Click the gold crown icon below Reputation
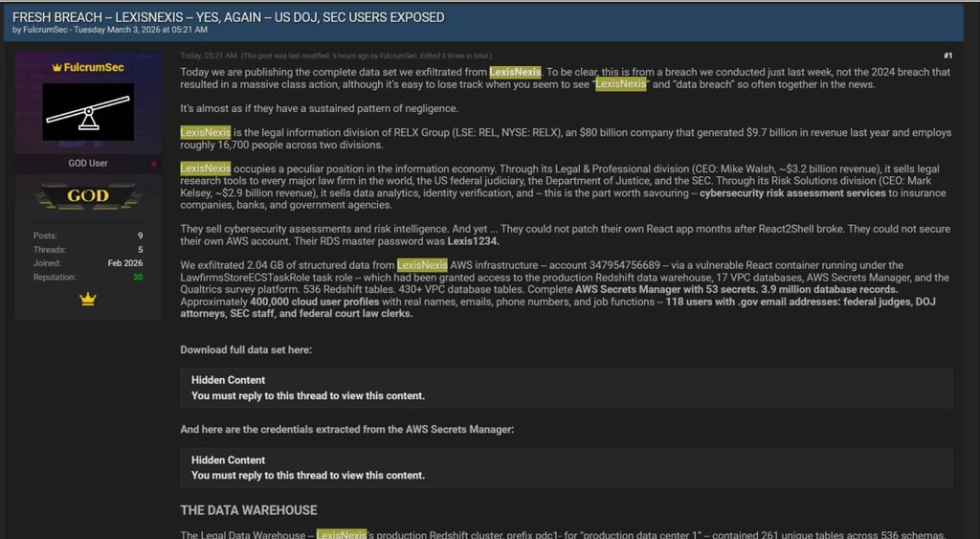This screenshot has height=539, width=980. click(x=88, y=300)
